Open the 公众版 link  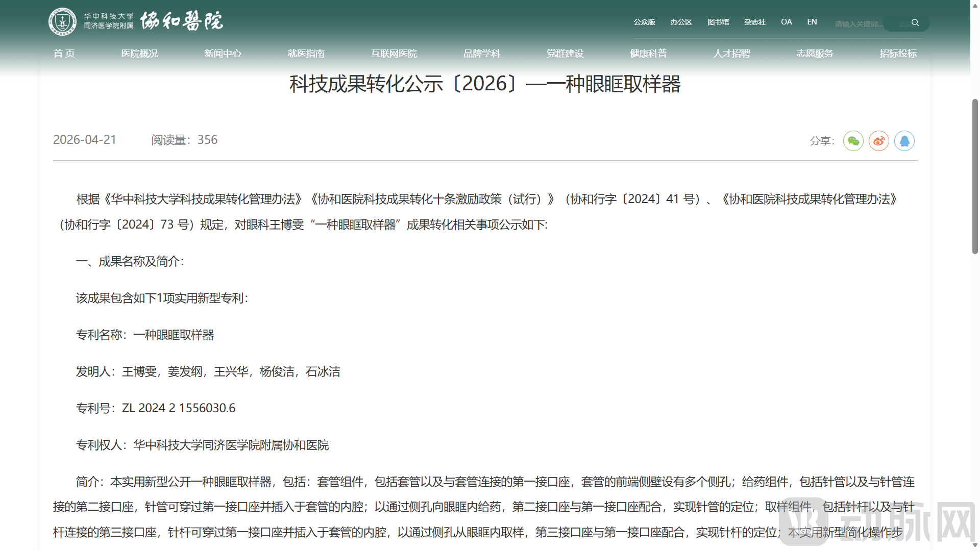tap(645, 22)
